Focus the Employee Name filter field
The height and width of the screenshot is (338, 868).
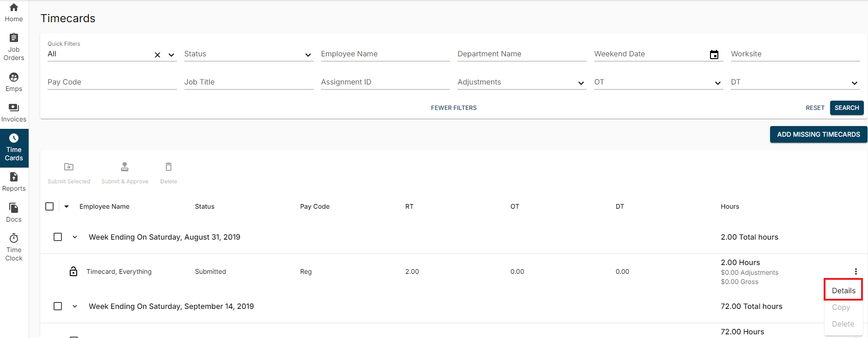385,54
